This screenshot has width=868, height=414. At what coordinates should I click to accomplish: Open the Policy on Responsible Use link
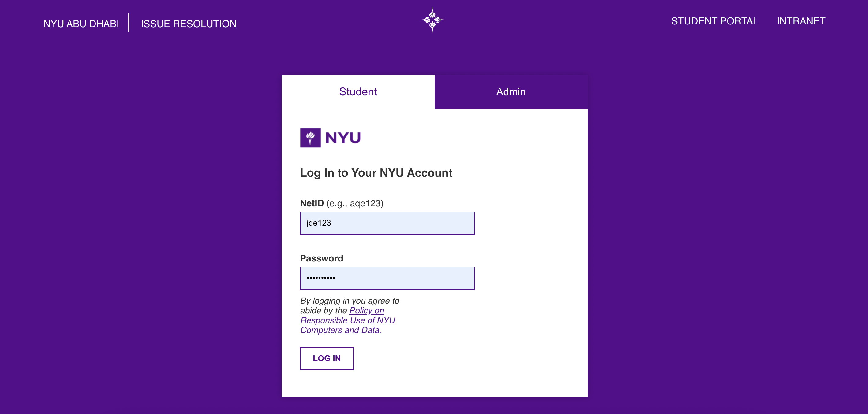[x=347, y=320]
